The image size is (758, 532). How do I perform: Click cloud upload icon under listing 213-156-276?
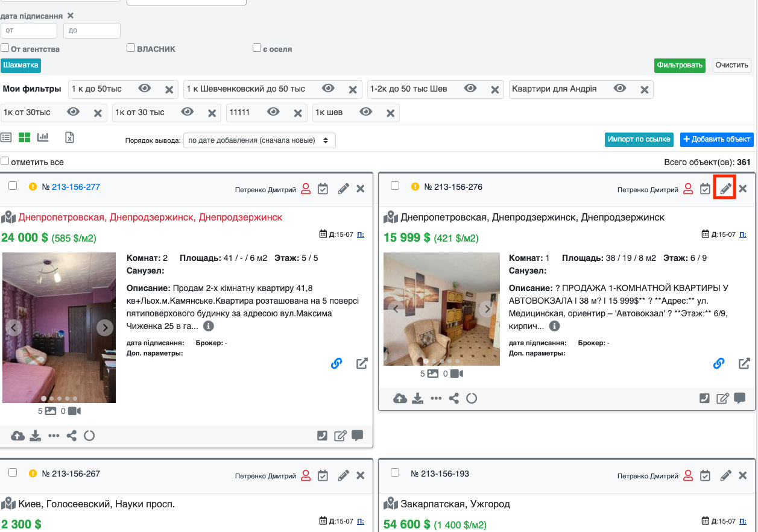point(400,398)
